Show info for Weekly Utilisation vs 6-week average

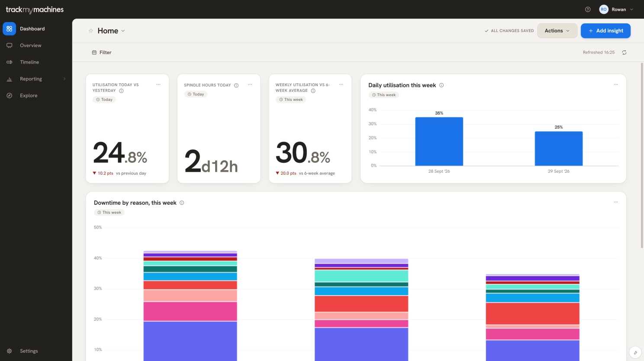click(x=313, y=91)
